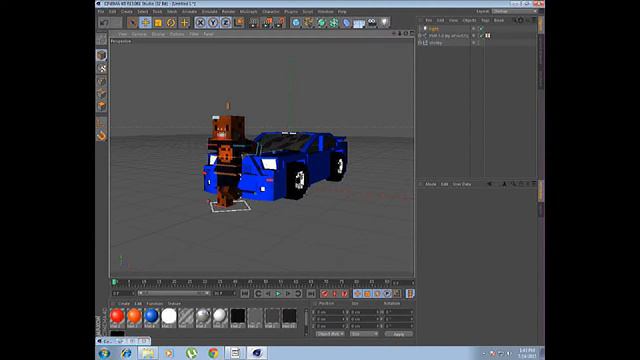Add a Cube primitive object

[x=296, y=23]
